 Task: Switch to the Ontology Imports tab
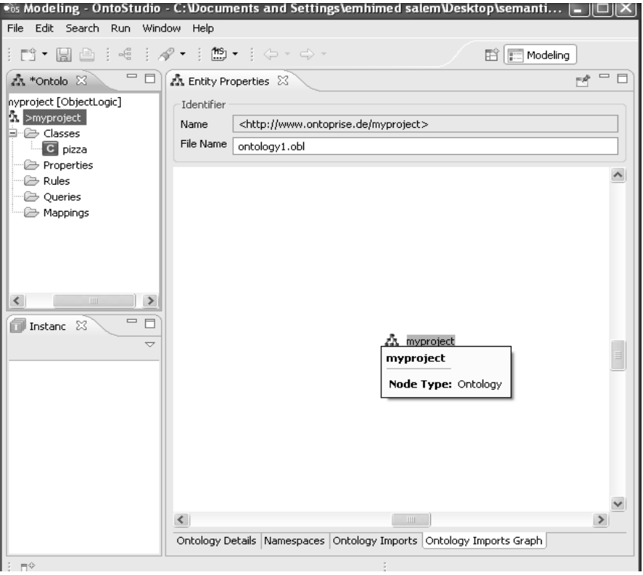(x=375, y=540)
